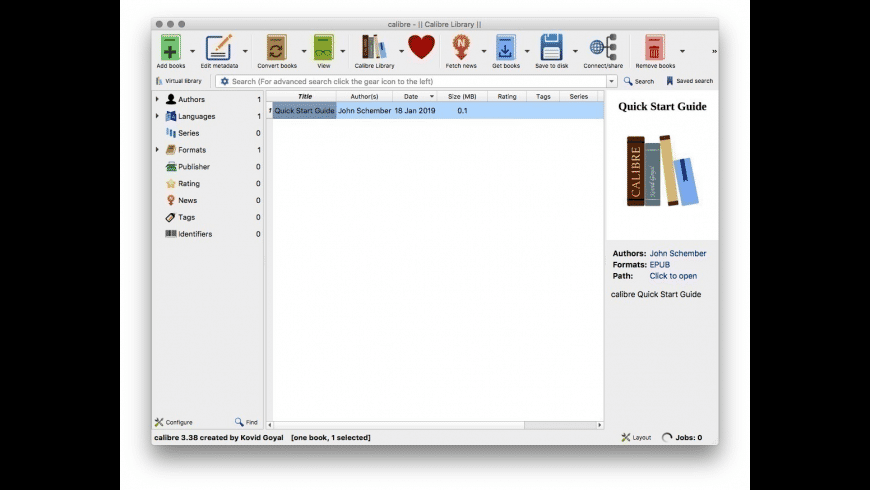
Task: Select Formats in tag browser
Action: (192, 150)
